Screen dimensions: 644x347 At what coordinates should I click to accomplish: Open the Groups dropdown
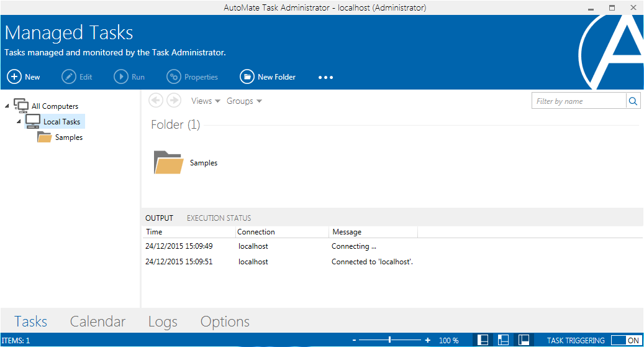245,101
